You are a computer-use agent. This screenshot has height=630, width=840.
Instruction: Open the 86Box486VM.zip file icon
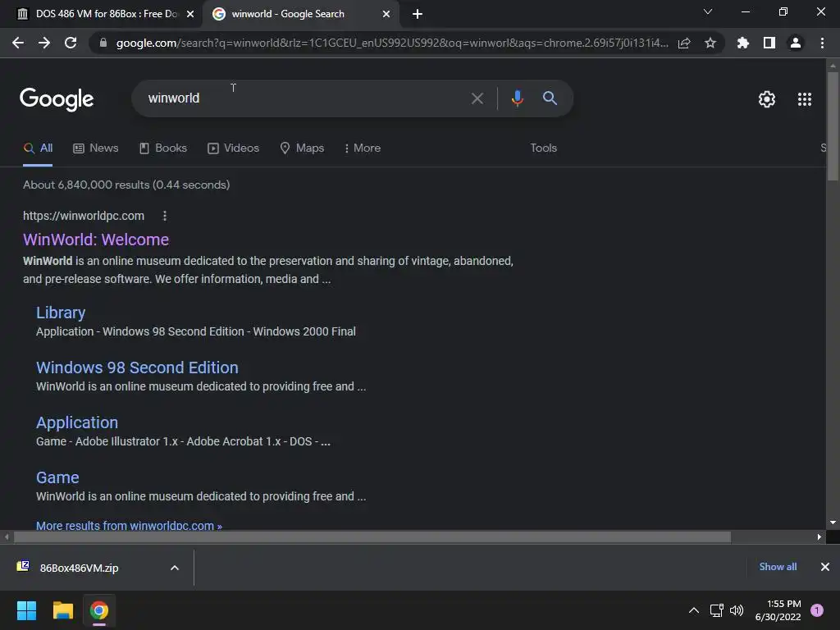(23, 566)
